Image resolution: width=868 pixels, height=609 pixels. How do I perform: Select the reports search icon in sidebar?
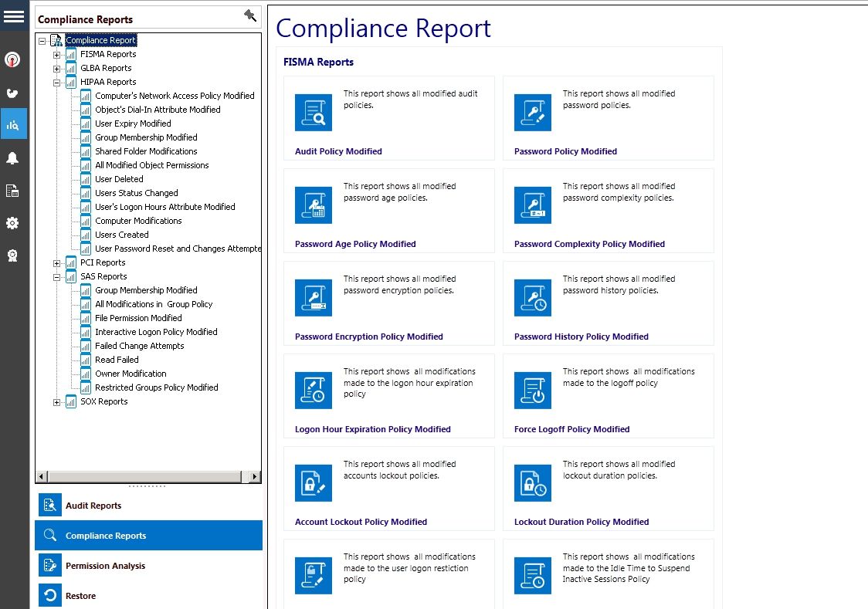coord(13,124)
